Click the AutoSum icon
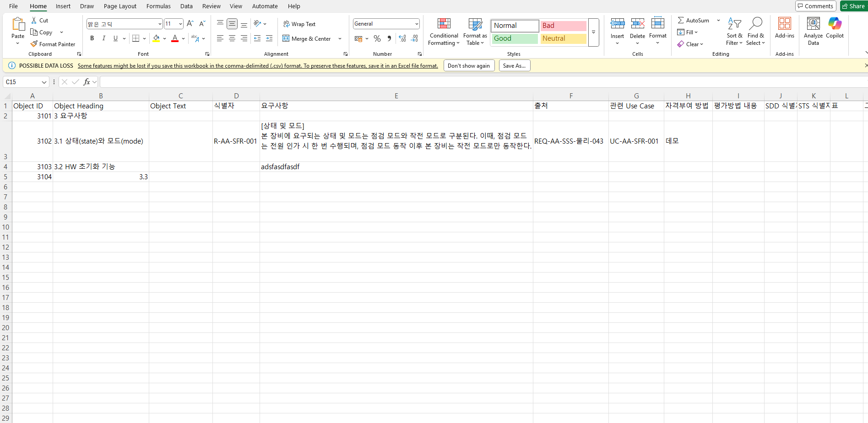The height and width of the screenshot is (423, 868). [x=681, y=20]
